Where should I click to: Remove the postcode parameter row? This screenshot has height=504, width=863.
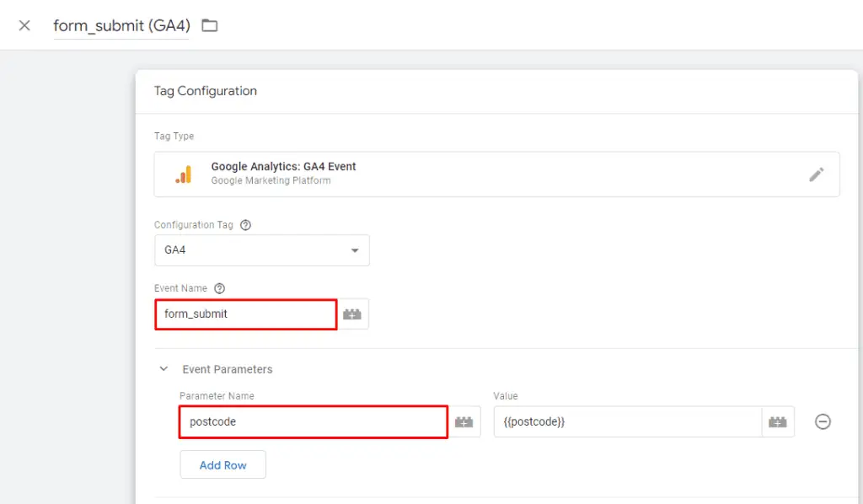tap(823, 421)
